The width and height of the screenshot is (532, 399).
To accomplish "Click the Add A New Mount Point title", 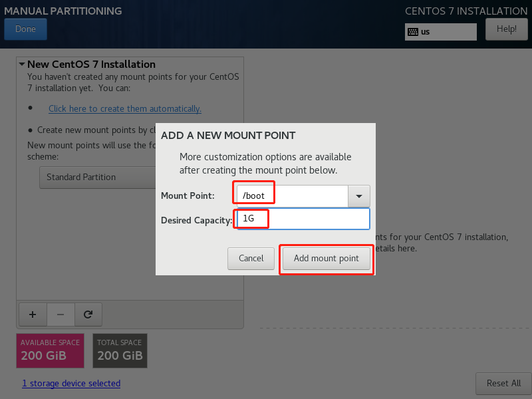I will pyautogui.click(x=228, y=136).
